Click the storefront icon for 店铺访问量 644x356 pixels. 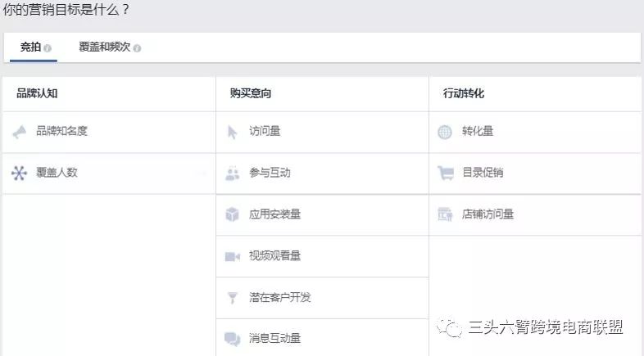pos(445,214)
